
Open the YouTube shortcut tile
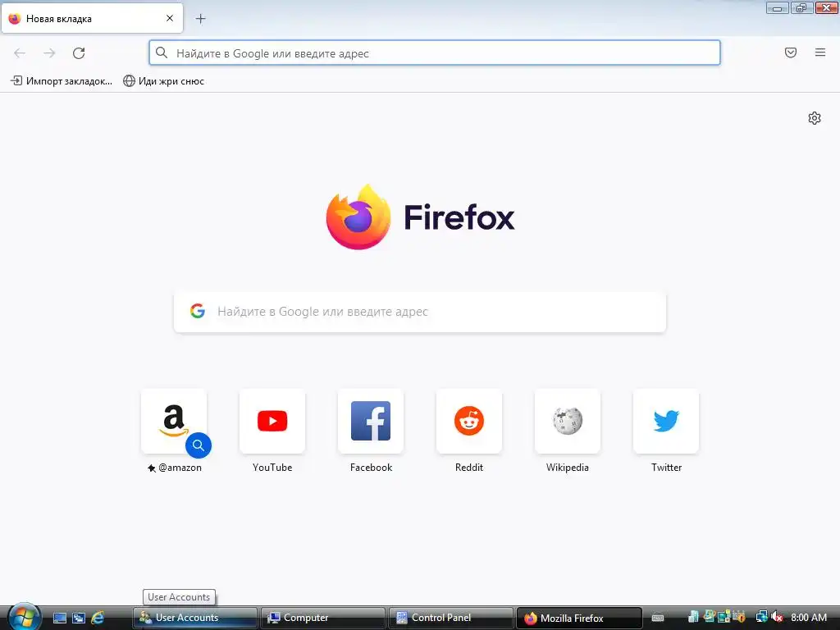click(x=272, y=421)
